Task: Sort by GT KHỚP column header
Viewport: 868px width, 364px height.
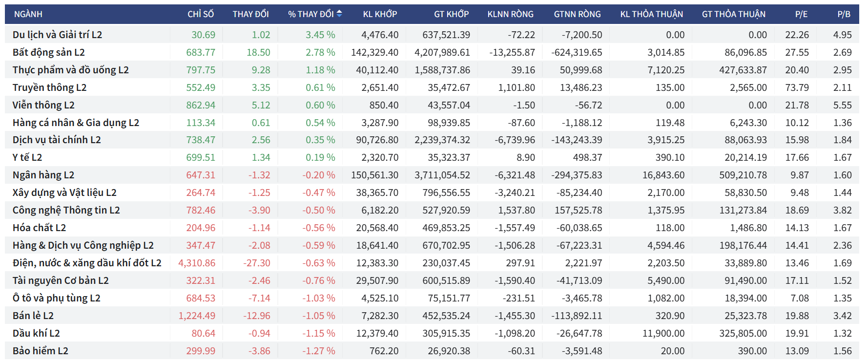Action: tap(451, 14)
